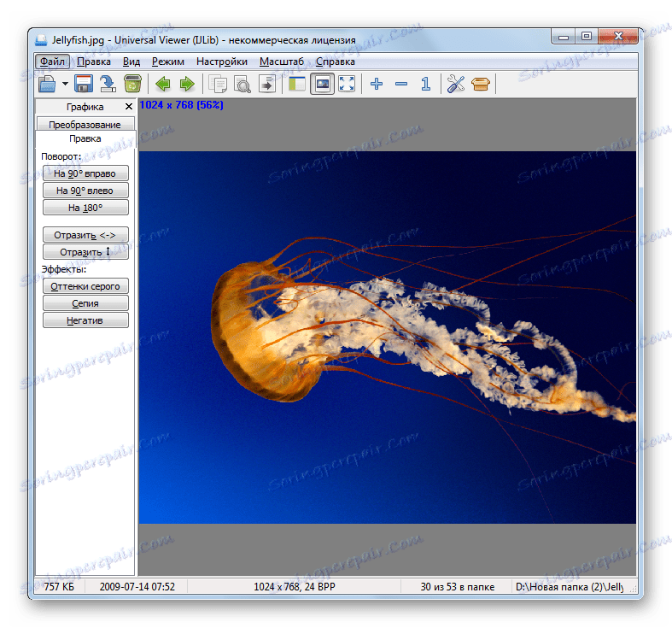Toggle the navigation panel icon

click(297, 84)
